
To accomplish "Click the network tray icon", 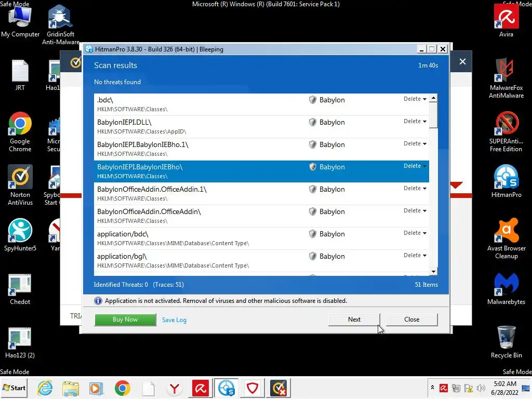I will 456,388.
